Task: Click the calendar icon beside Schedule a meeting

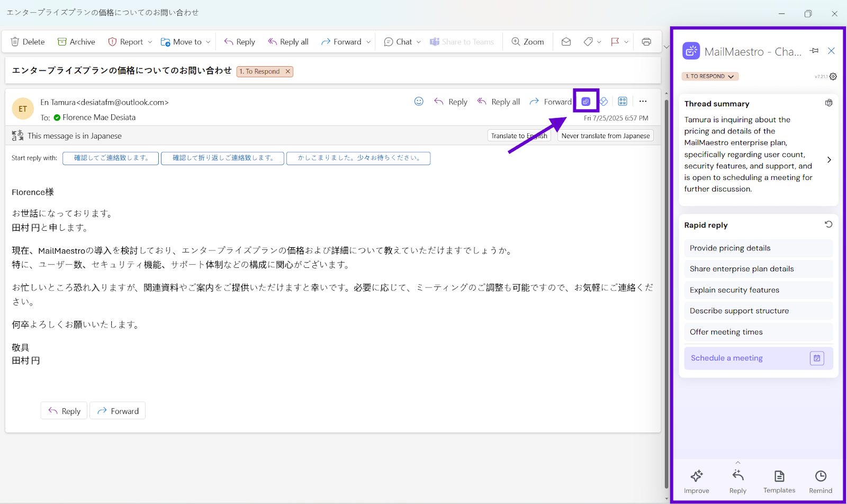Action: point(817,358)
